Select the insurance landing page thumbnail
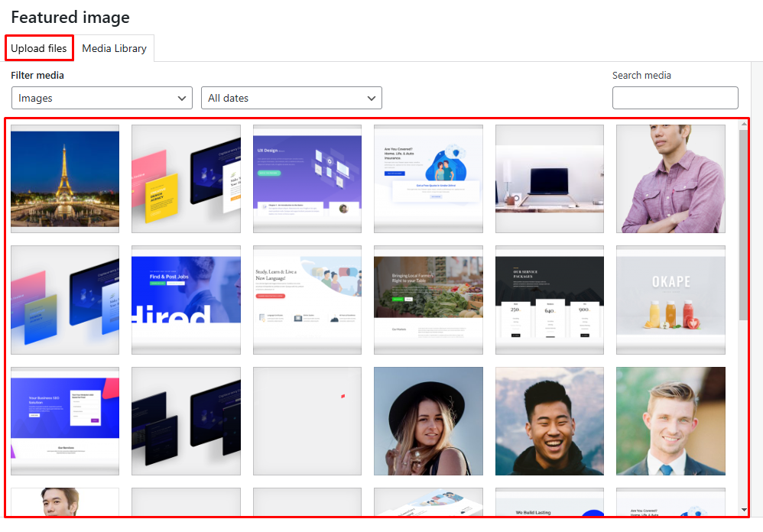 [x=428, y=178]
